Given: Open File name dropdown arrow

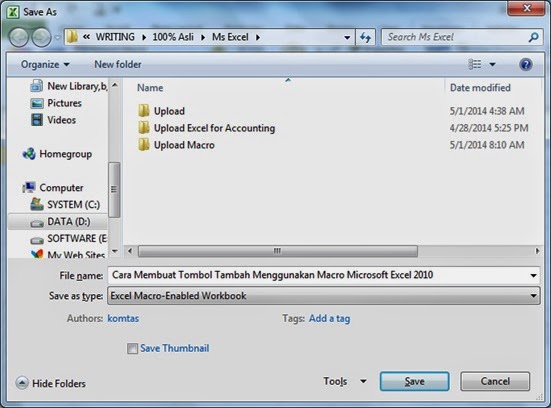Looking at the screenshot, I should click(x=533, y=276).
